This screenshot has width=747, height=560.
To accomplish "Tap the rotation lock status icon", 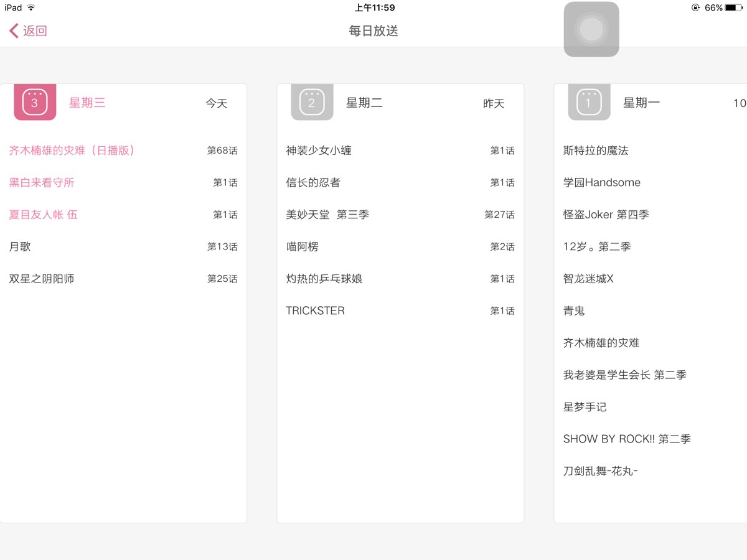I will pyautogui.click(x=695, y=8).
